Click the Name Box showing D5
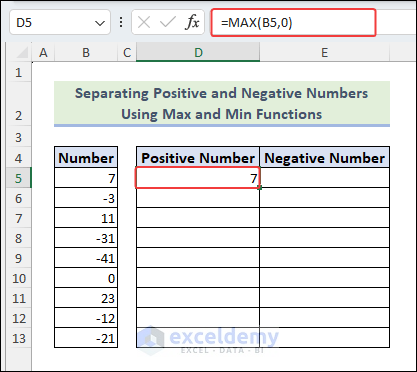This screenshot has width=417, height=372. click(60, 22)
